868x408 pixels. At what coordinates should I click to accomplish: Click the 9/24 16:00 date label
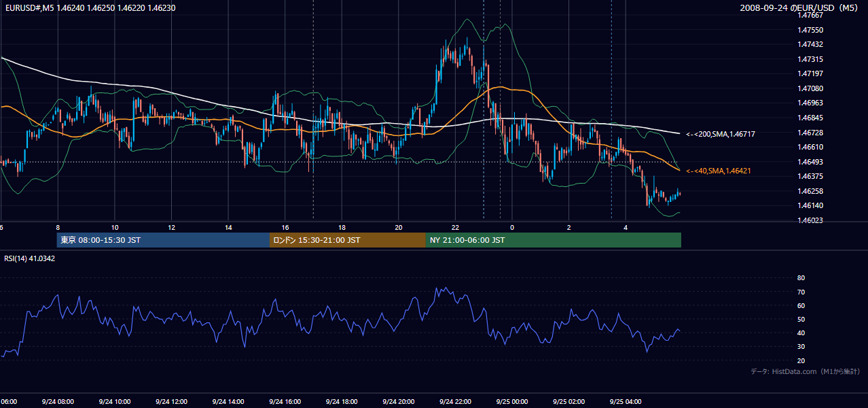(x=285, y=402)
